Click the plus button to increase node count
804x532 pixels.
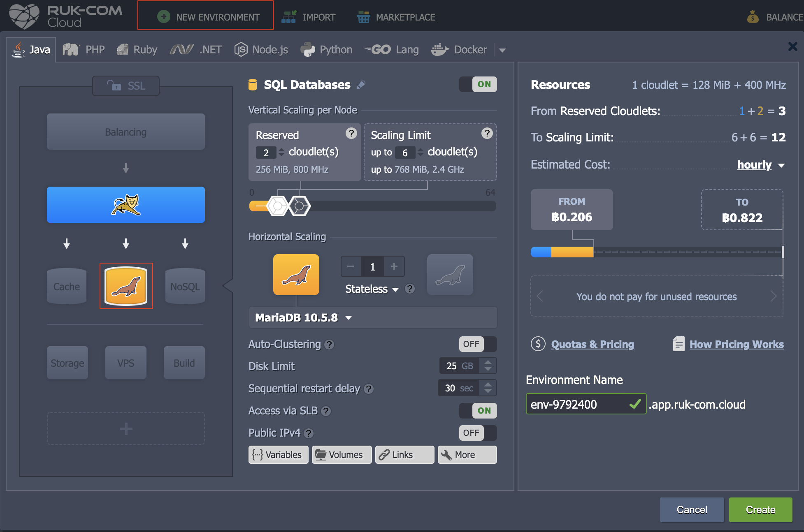tap(394, 266)
